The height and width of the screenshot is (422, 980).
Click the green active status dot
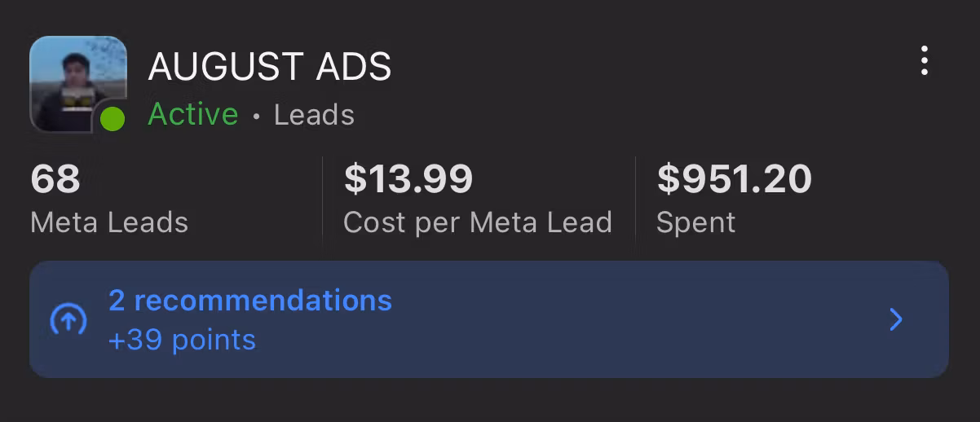[x=113, y=120]
